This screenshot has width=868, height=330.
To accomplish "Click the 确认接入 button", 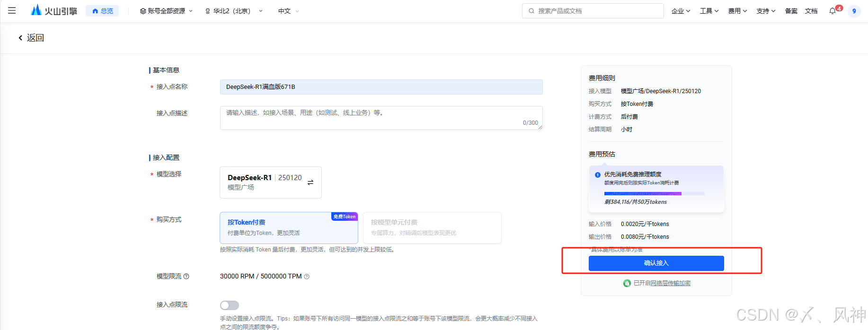I will coord(656,263).
